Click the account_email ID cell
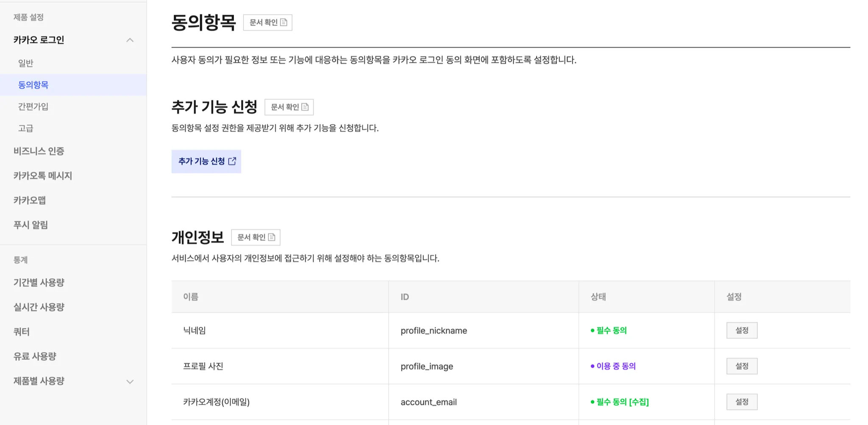 tap(484, 402)
